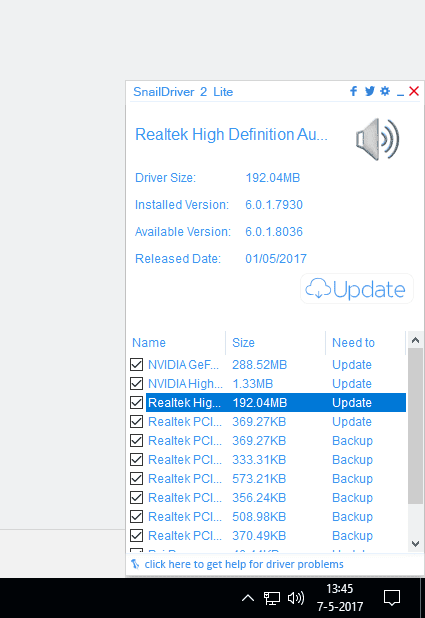Click the help wrench icon at bottom
425x618 pixels.
pos(135,564)
